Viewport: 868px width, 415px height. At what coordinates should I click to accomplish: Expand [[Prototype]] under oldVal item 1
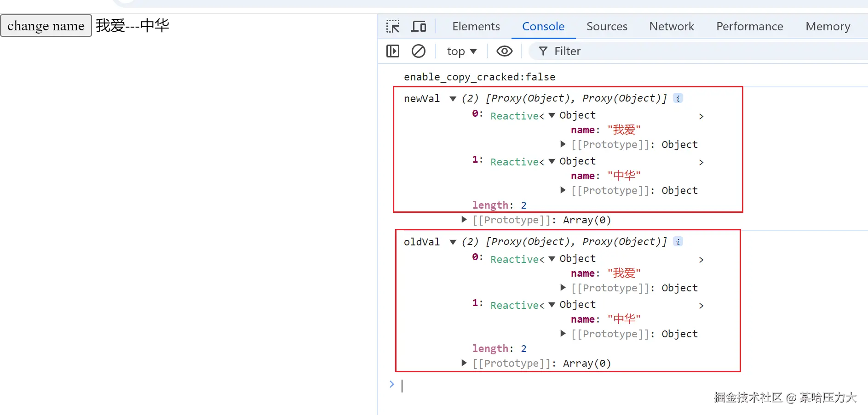point(563,334)
